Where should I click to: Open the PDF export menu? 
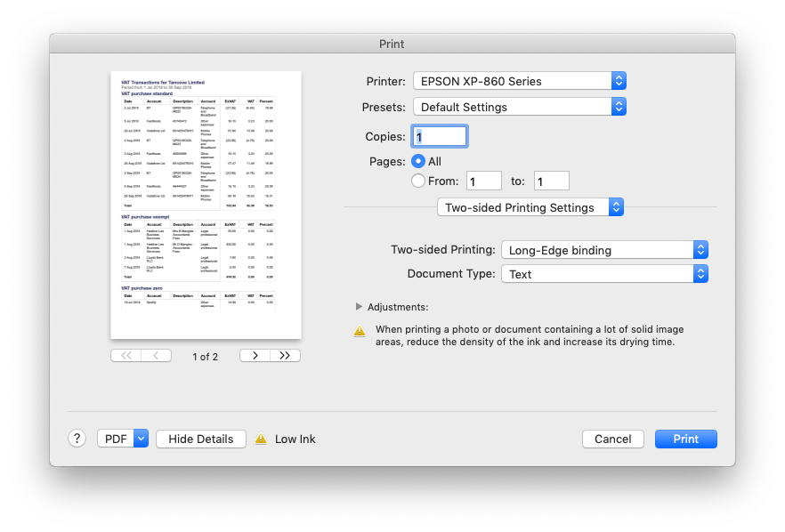(x=122, y=439)
